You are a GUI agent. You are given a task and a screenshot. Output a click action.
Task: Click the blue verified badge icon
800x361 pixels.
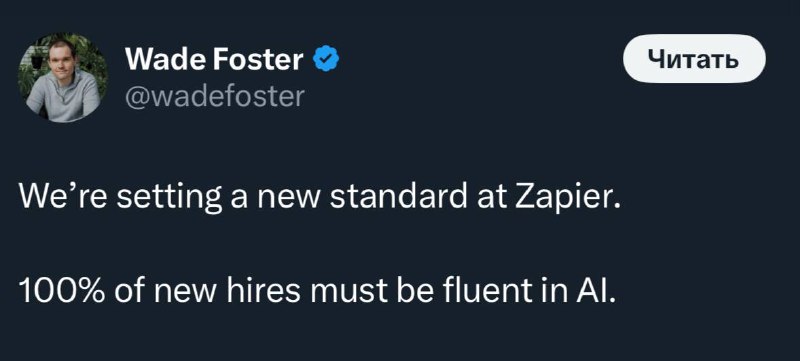pyautogui.click(x=327, y=60)
